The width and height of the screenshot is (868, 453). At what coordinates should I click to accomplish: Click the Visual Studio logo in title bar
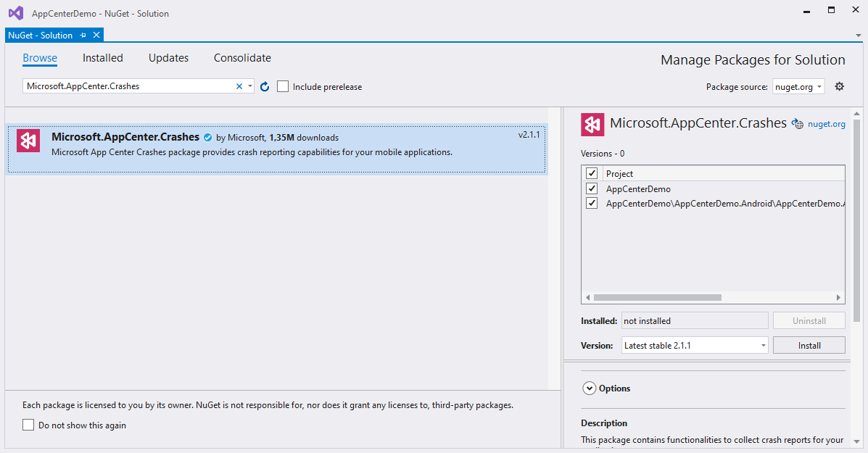15,12
